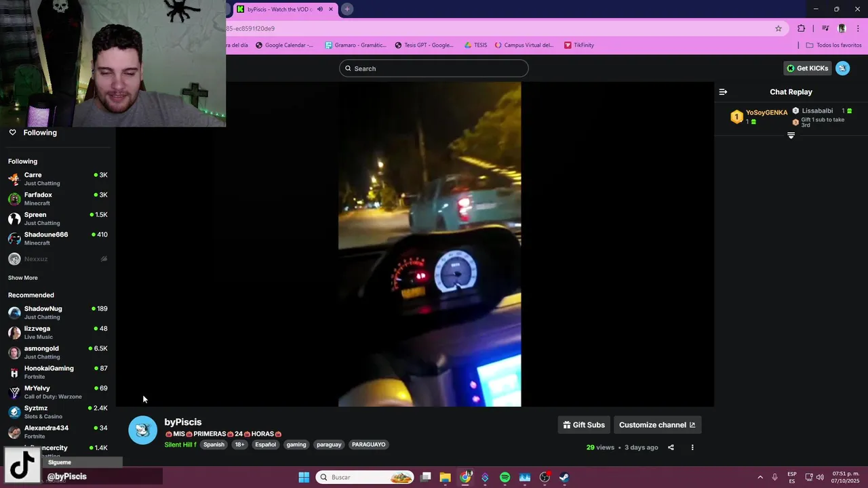Open File Explorer from taskbar
The image size is (868, 488).
446,477
